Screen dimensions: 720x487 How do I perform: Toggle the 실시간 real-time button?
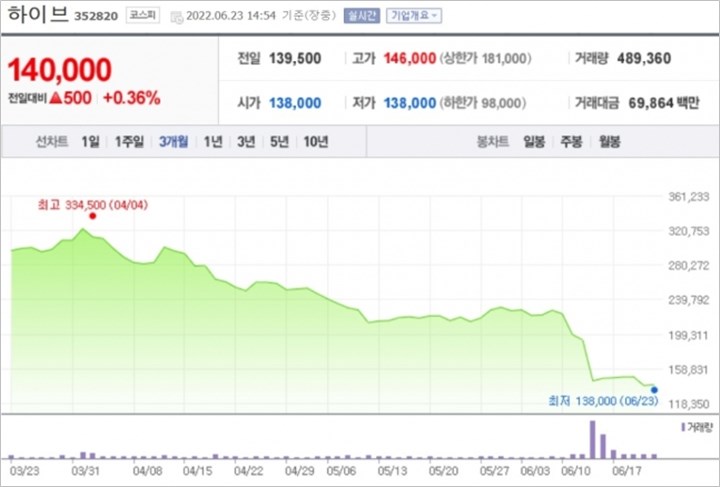click(x=362, y=16)
